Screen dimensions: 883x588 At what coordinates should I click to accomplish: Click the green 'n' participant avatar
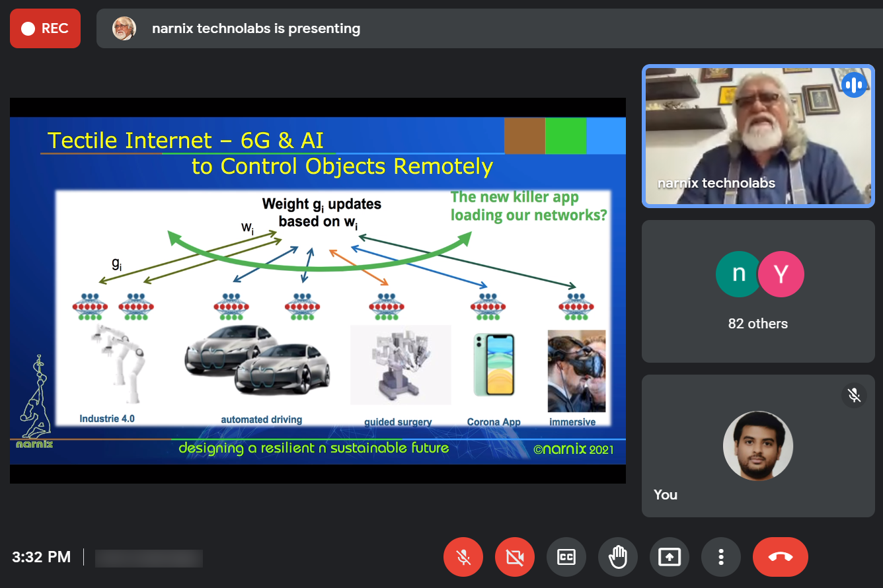[x=739, y=274]
